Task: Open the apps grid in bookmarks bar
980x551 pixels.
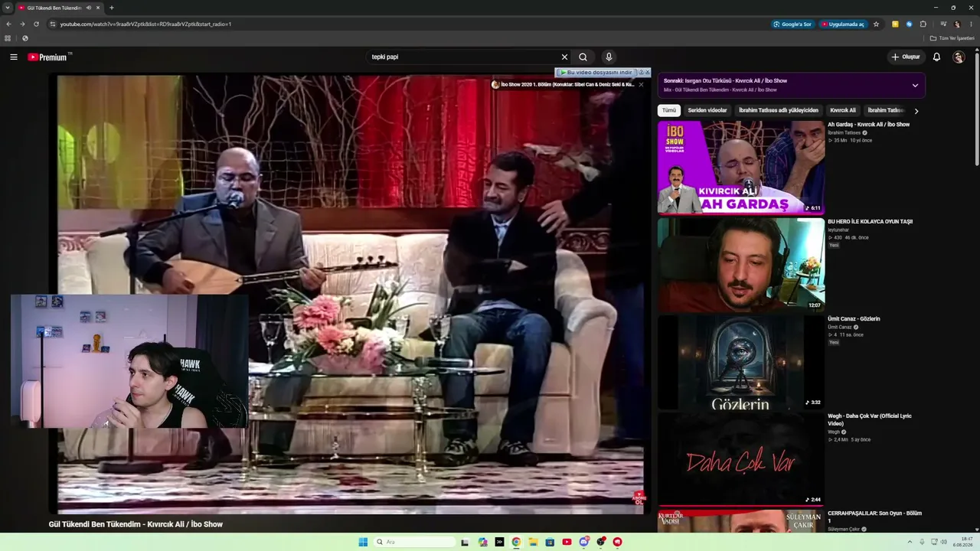Action: (8, 38)
